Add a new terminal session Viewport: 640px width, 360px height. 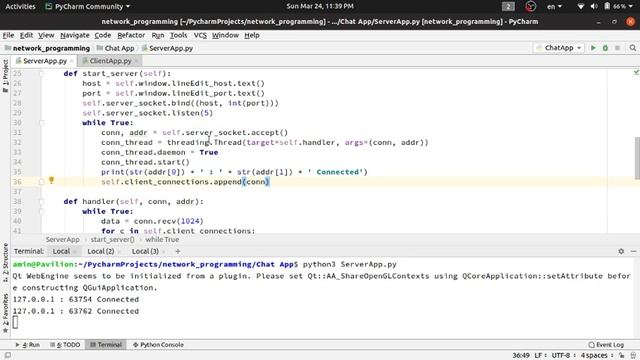(178, 251)
